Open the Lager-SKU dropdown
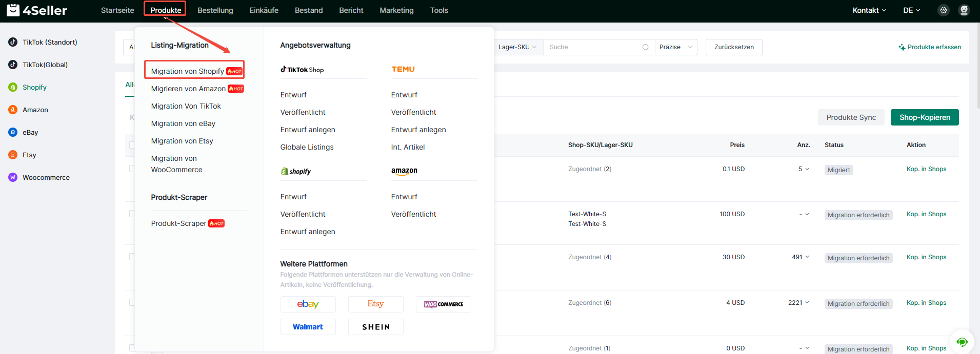Image resolution: width=980 pixels, height=354 pixels. (x=518, y=47)
